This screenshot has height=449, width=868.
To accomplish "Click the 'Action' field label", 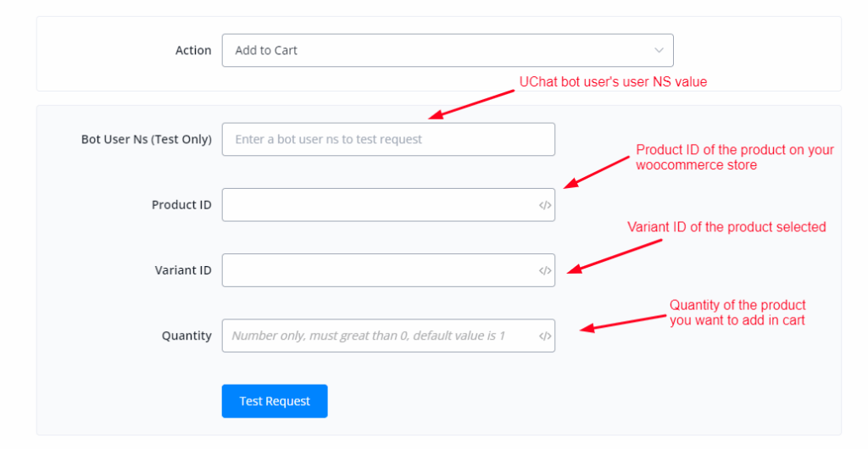I will click(x=193, y=50).
